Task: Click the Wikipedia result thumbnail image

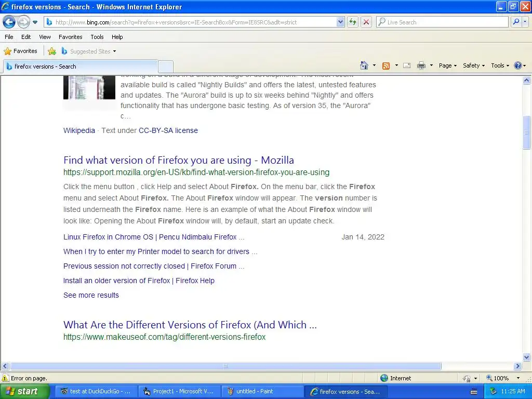Action: pyautogui.click(x=89, y=87)
